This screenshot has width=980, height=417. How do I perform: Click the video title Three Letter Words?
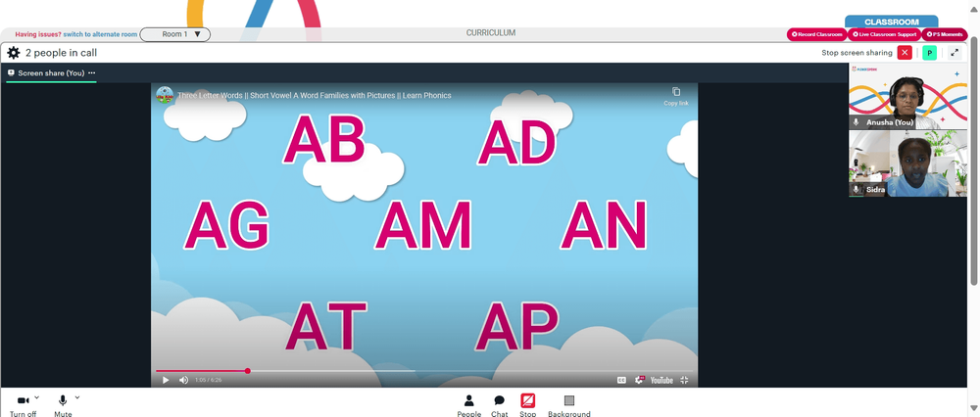[314, 96]
